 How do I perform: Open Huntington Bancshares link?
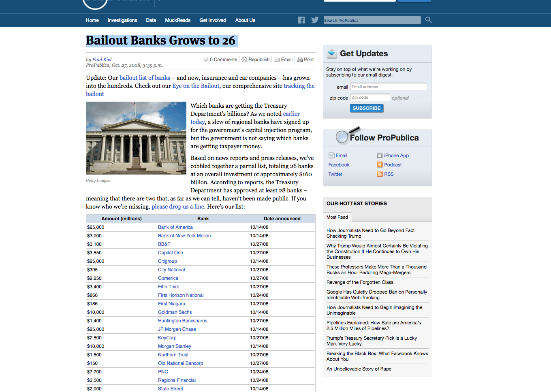183,321
